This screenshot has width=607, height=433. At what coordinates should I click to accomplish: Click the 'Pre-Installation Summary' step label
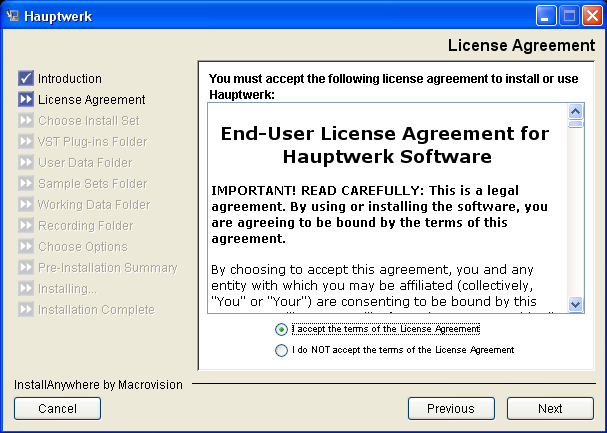pyautogui.click(x=108, y=267)
